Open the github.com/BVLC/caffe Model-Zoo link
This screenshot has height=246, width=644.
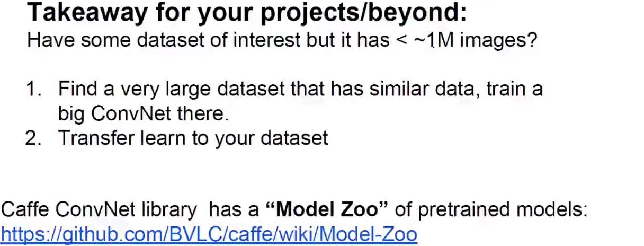pyautogui.click(x=209, y=234)
